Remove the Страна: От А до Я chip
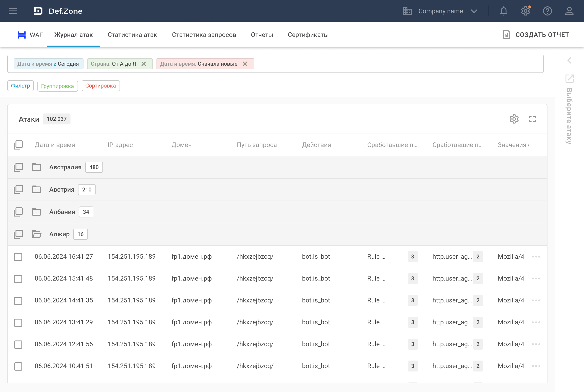This screenshot has height=392, width=584. click(x=144, y=64)
